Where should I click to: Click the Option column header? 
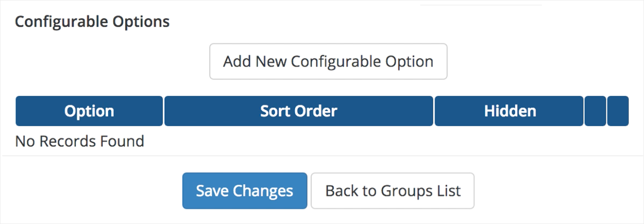[89, 111]
